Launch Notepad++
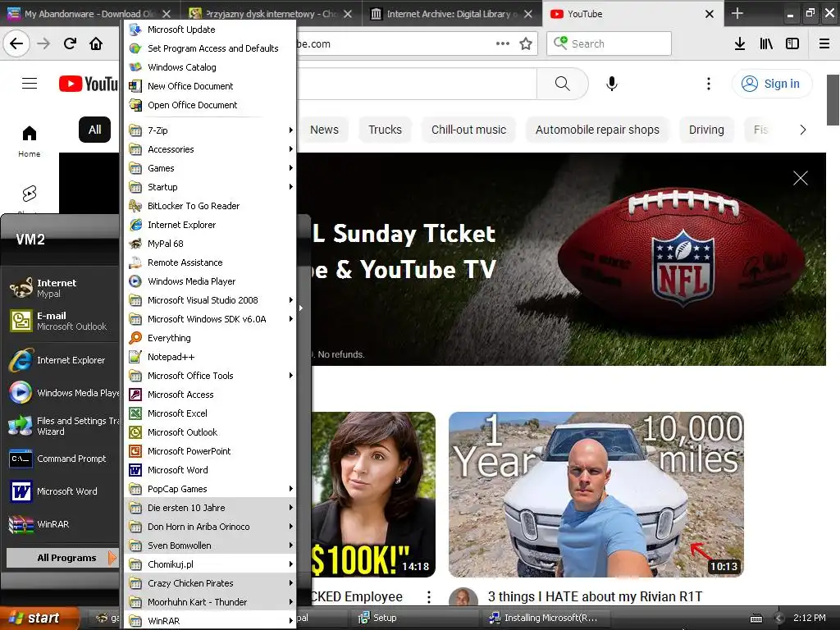This screenshot has width=840, height=630. (209, 357)
